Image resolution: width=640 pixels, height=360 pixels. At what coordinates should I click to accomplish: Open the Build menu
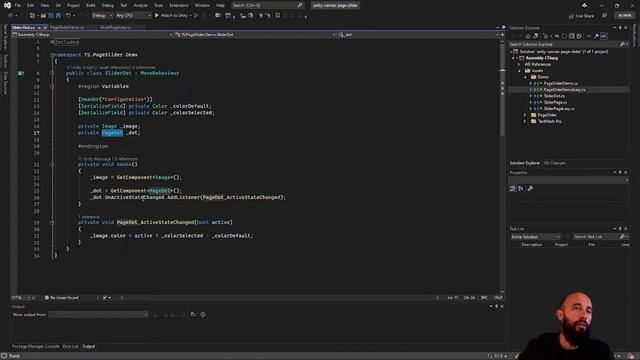[x=91, y=5]
